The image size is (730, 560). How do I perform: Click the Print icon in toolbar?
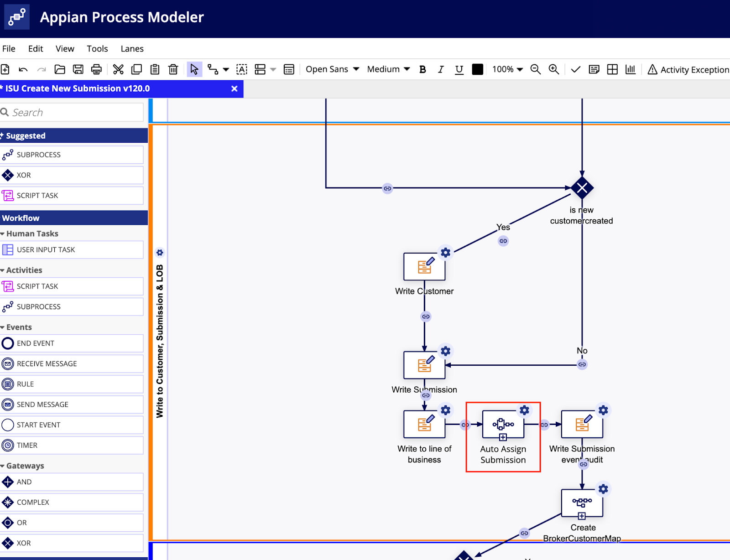(96, 69)
